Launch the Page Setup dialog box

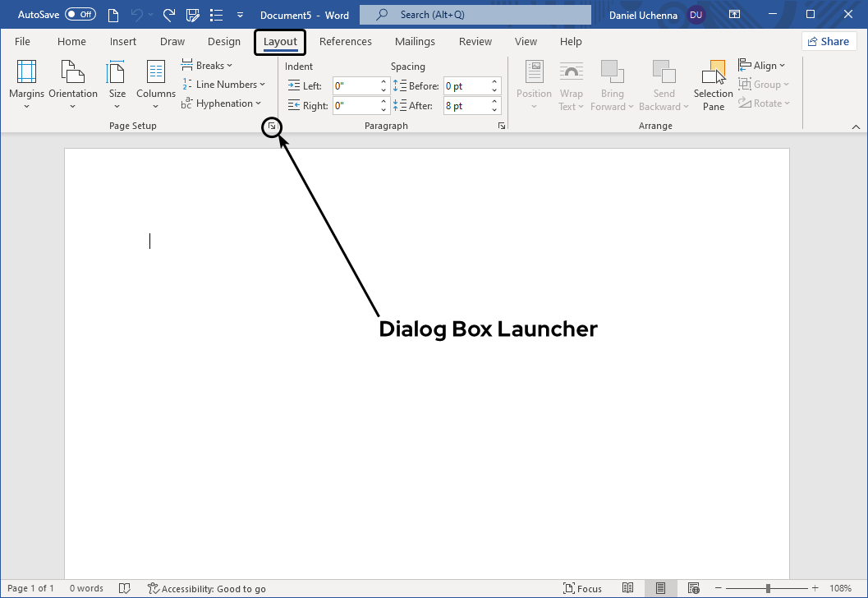pos(272,126)
